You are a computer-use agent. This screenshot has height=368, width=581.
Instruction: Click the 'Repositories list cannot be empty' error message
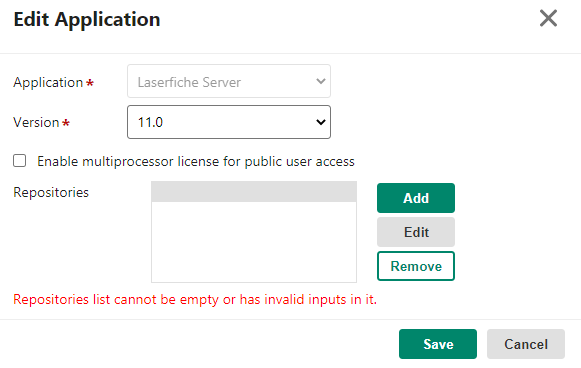click(195, 299)
